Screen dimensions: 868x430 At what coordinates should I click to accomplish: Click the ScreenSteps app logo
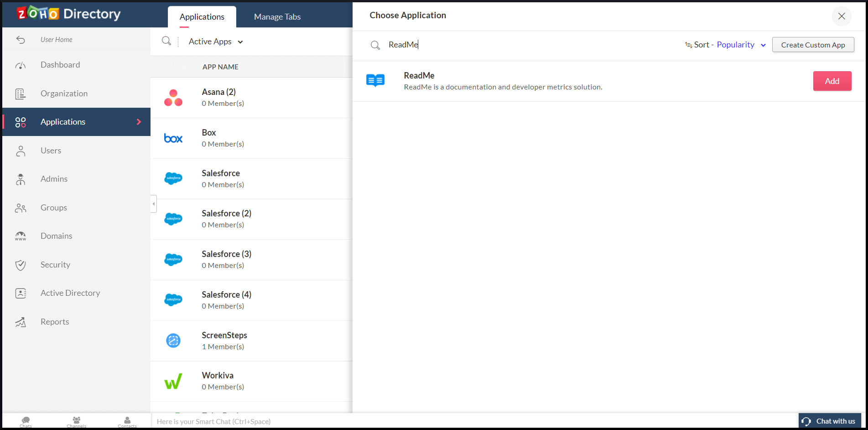[173, 341]
